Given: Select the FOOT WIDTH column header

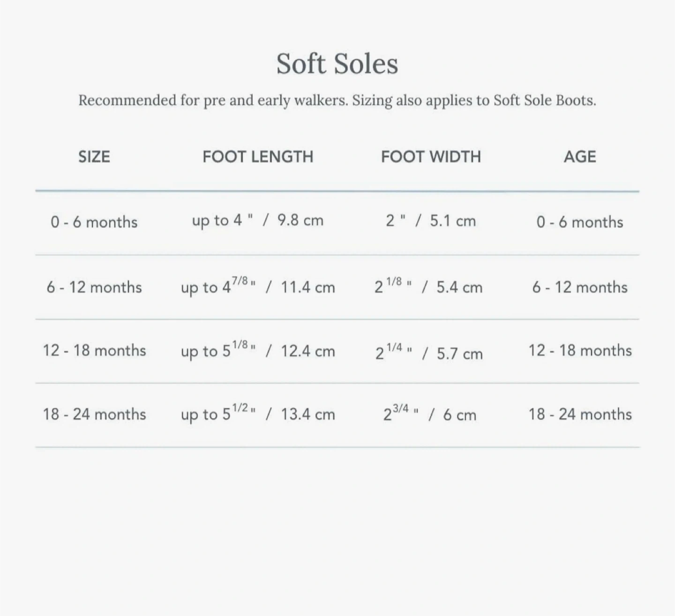Looking at the screenshot, I should click(431, 157).
